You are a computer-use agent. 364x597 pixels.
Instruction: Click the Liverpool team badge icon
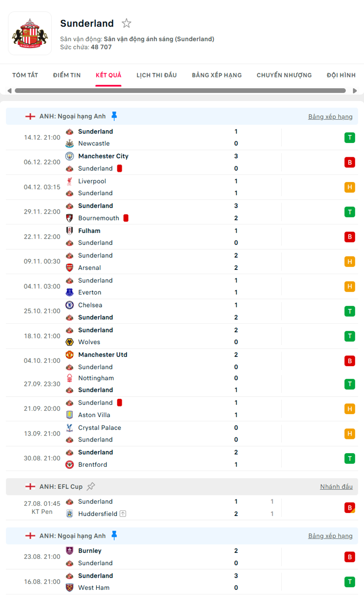tap(70, 181)
